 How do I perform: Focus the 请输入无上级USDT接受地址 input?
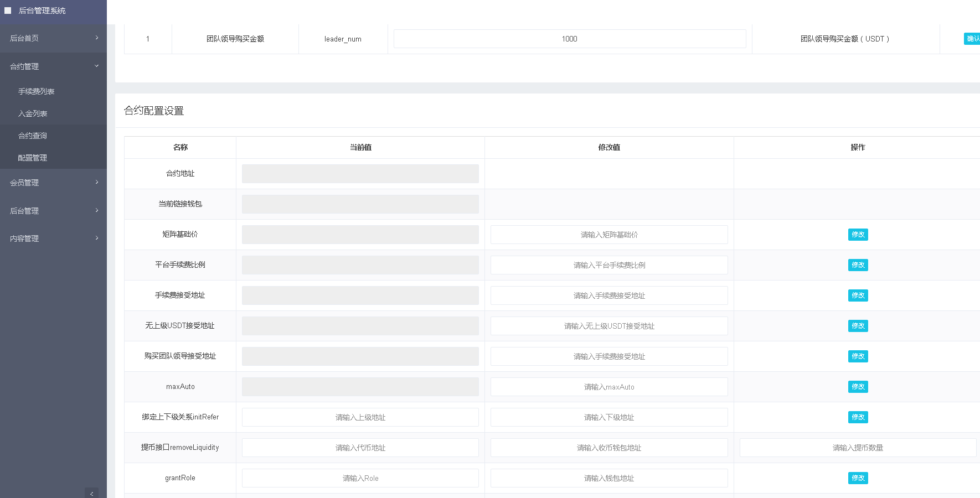tap(609, 326)
